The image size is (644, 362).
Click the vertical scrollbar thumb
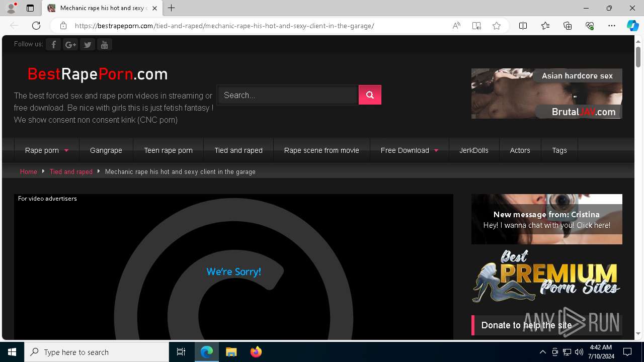pyautogui.click(x=638, y=57)
